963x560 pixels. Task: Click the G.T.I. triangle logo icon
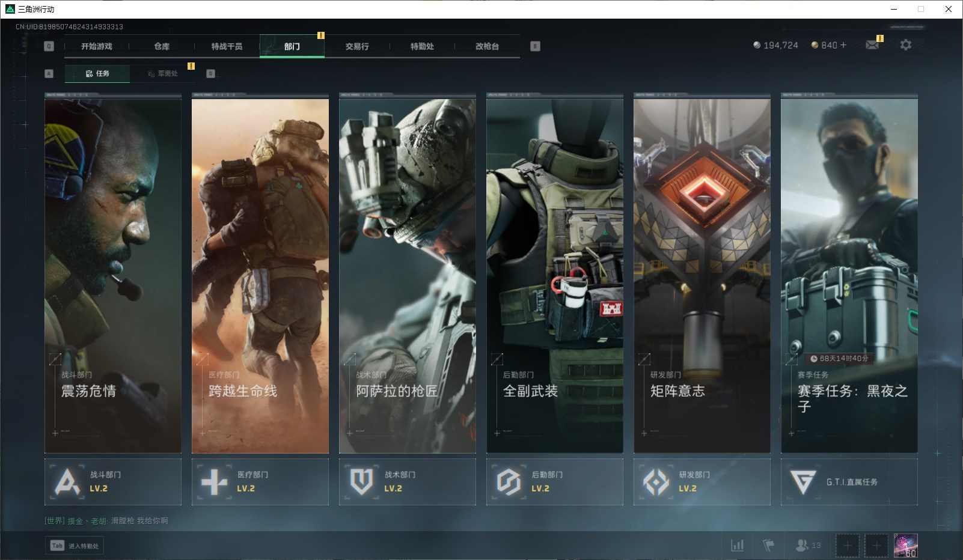(803, 482)
